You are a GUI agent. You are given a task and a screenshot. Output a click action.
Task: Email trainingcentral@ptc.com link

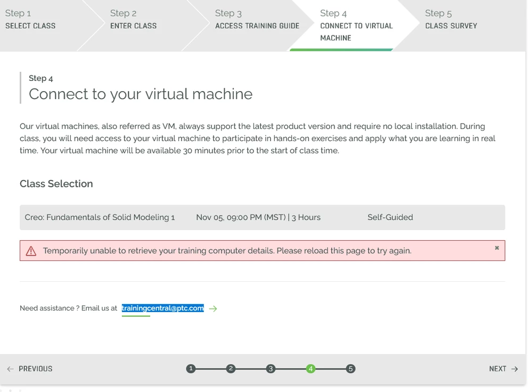click(163, 308)
